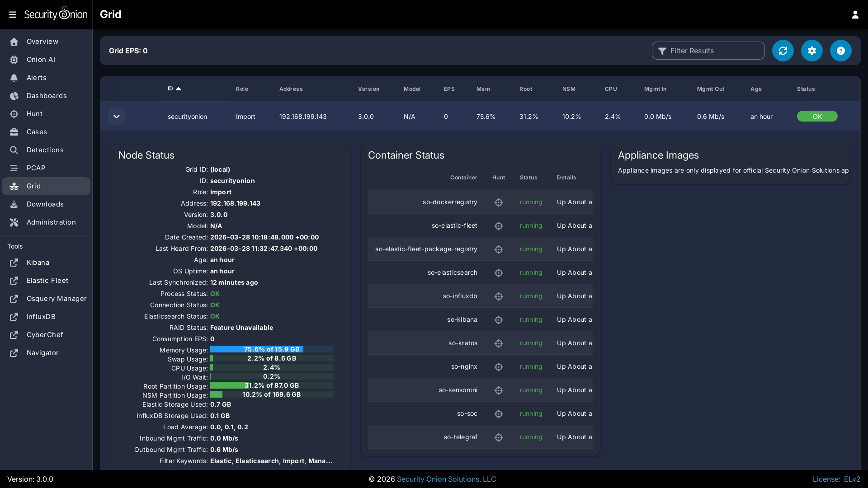Go to Detections in the sidebar
Image resolution: width=868 pixels, height=488 pixels.
coord(45,150)
